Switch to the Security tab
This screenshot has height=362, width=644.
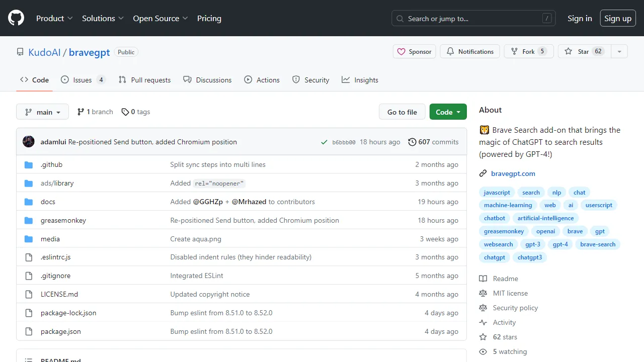pyautogui.click(x=310, y=80)
